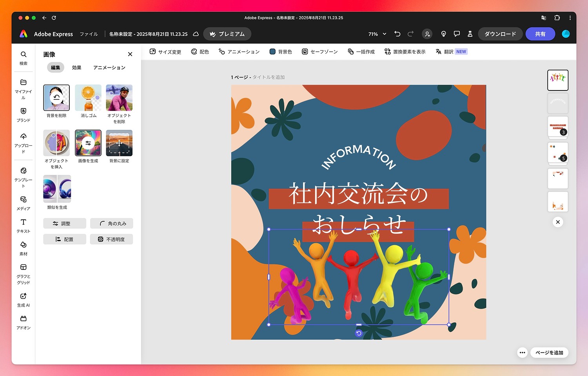Image resolution: width=588 pixels, height=376 pixels.
Task: Open the 検索 search panel
Action: coord(23,57)
